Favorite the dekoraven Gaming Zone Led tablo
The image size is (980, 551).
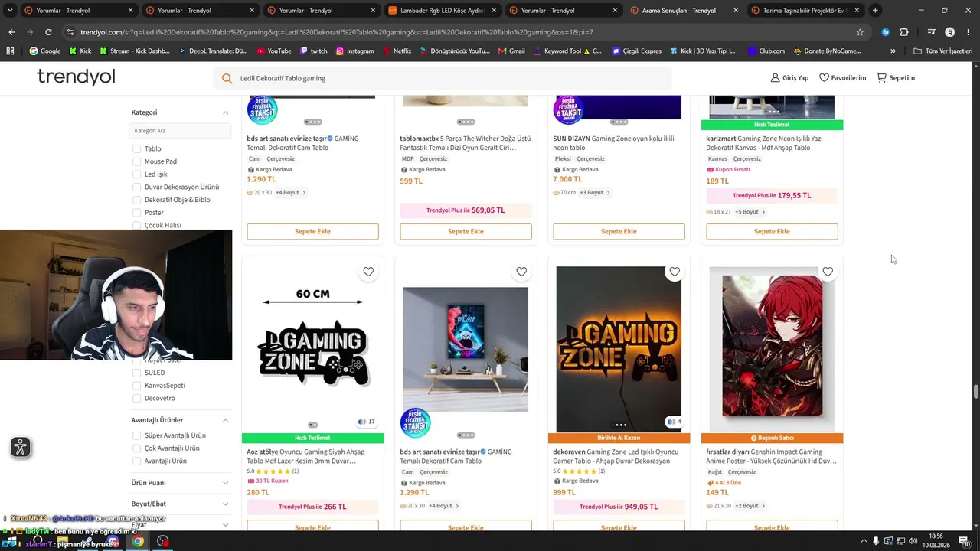pyautogui.click(x=675, y=272)
